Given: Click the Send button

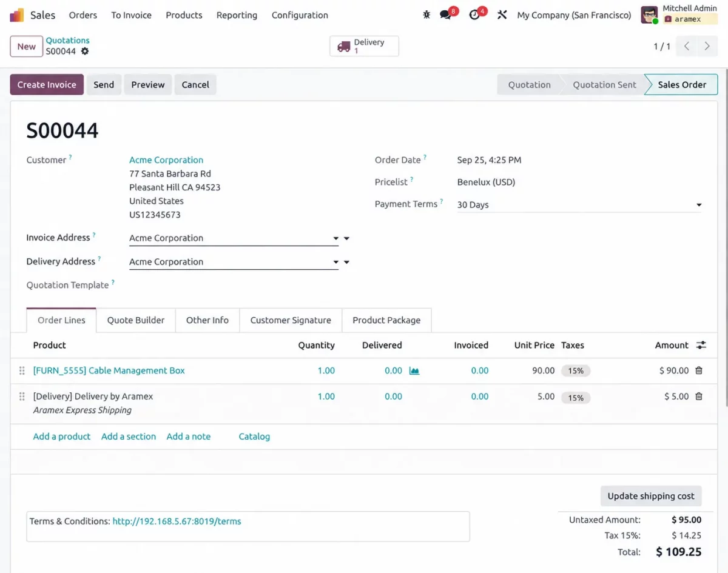Looking at the screenshot, I should point(104,85).
